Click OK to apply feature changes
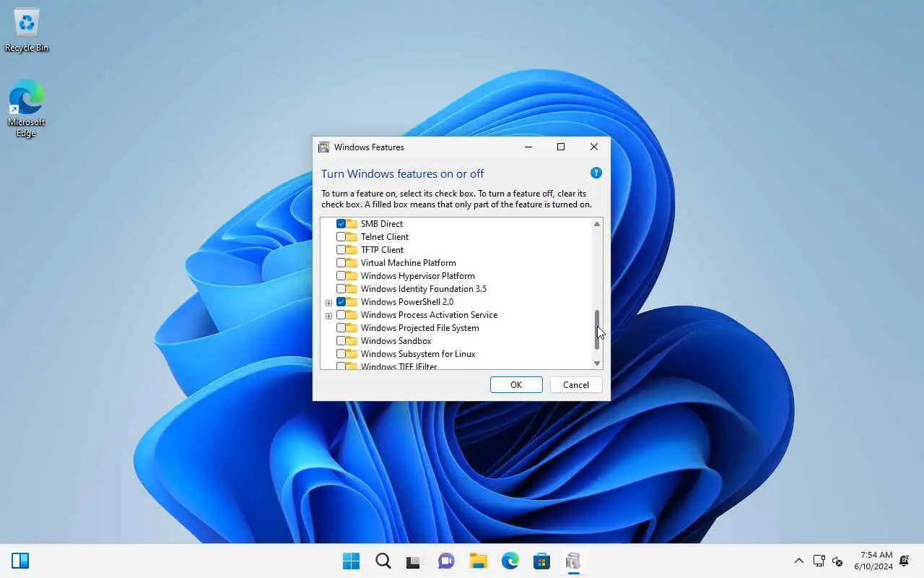 pos(516,385)
